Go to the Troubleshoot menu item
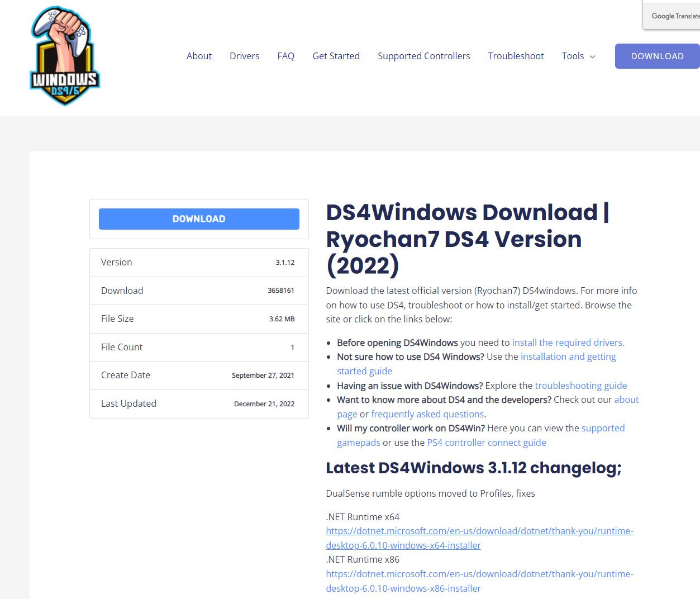 click(x=516, y=56)
